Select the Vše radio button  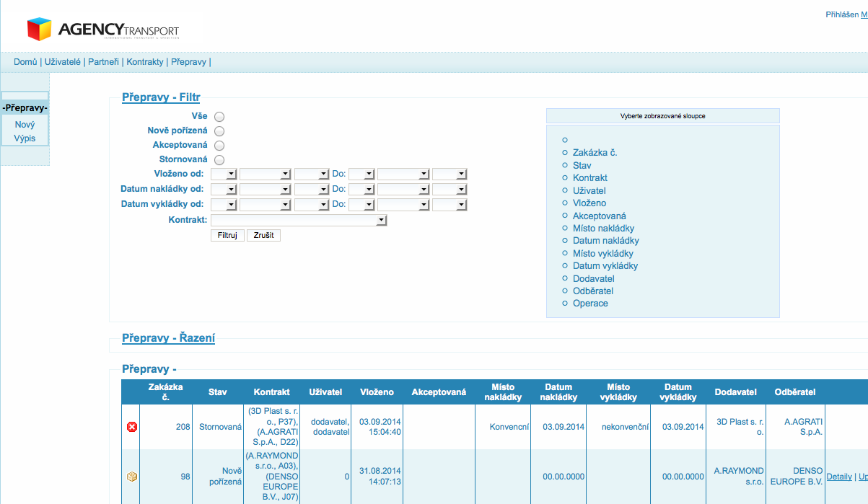pos(219,117)
